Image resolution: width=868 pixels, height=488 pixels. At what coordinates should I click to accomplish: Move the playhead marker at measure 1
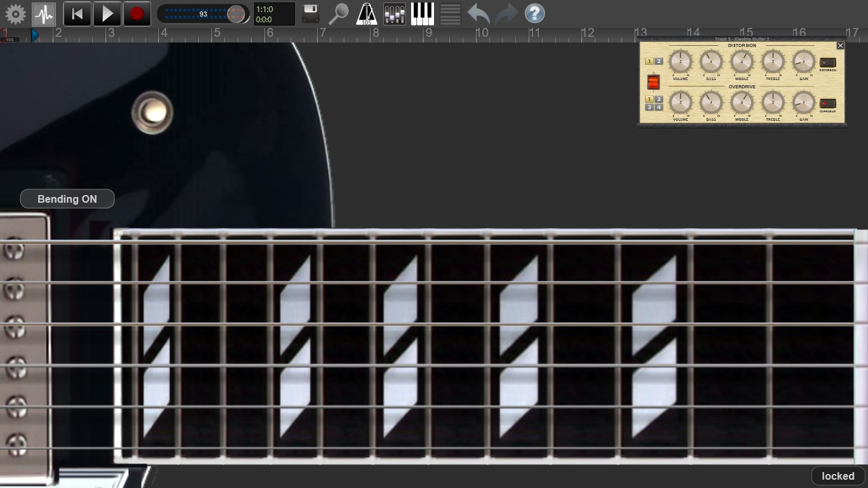point(36,36)
